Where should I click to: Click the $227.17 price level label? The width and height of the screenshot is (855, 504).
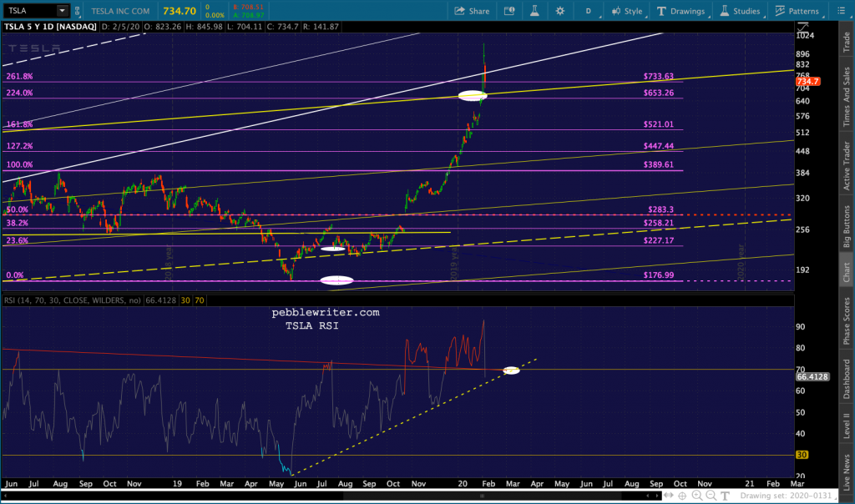pos(658,240)
